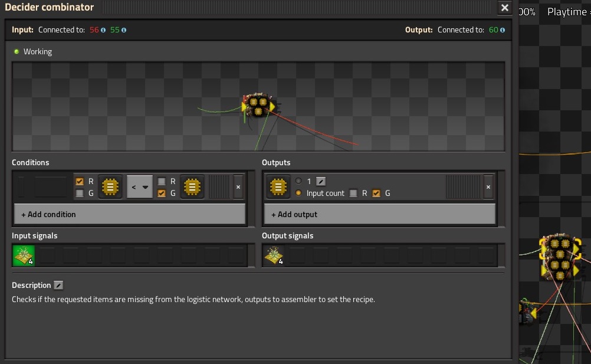Choose the first condition signal icon
The width and height of the screenshot is (591, 364).
tap(110, 187)
